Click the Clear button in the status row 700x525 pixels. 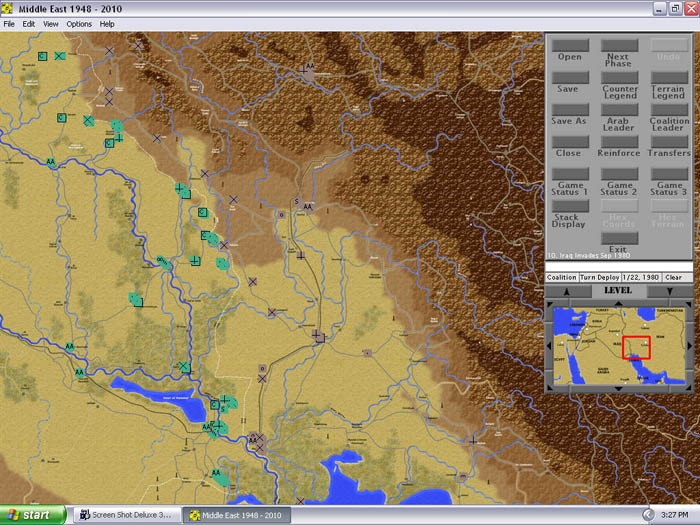pos(677,277)
